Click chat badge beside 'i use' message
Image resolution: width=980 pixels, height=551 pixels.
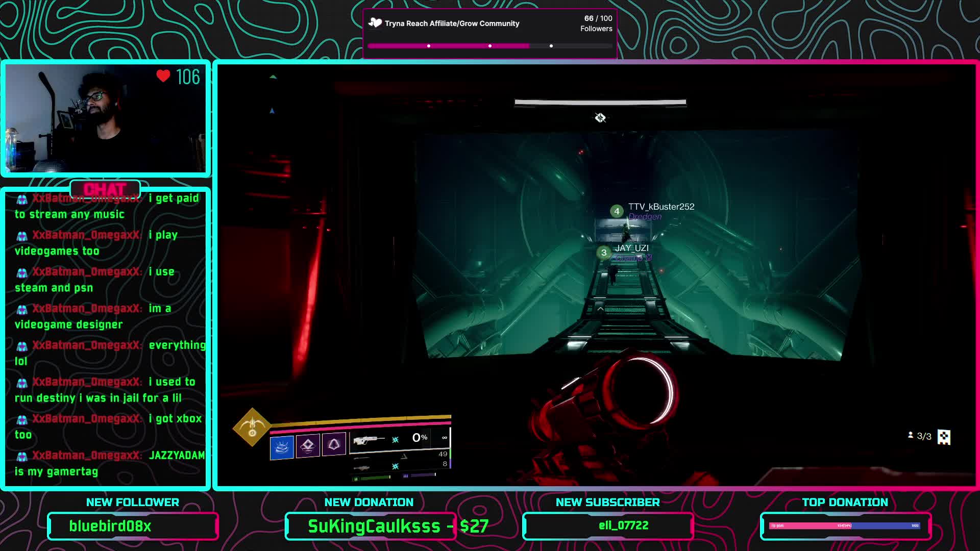click(x=22, y=272)
